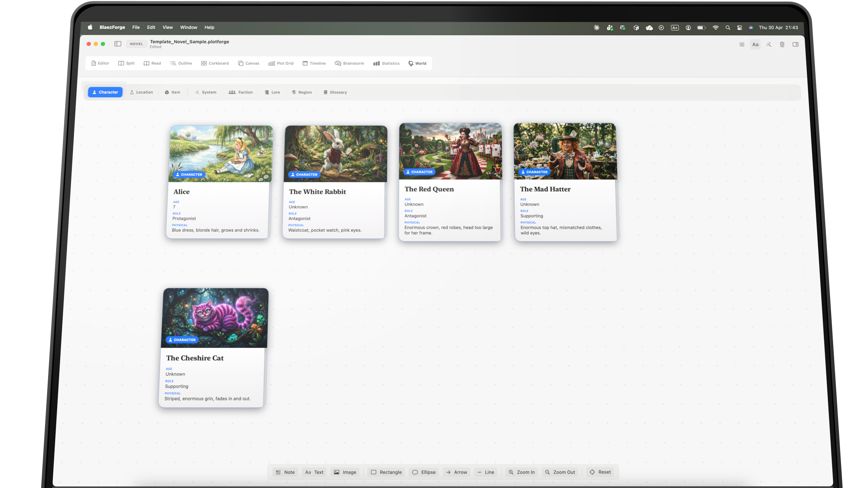Viewport: 868px width, 488px height.
Task: Click "Striped, enormous grin, fades in and out."
Action: point(207,399)
